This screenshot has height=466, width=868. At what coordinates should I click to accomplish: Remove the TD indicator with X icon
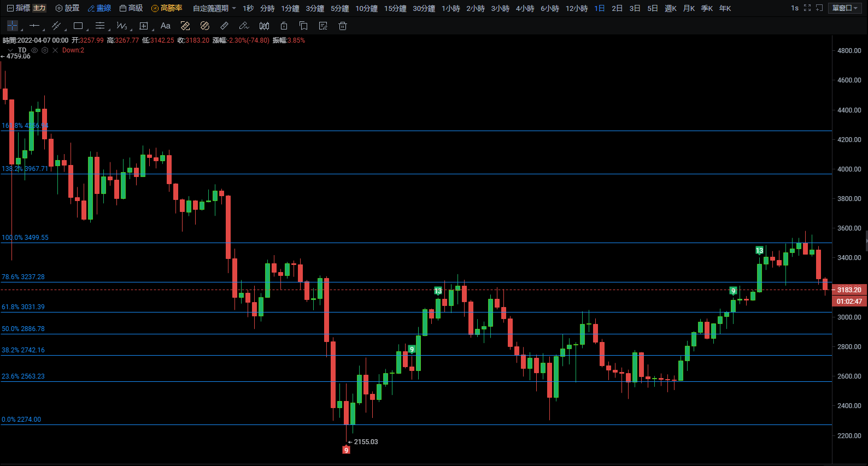point(55,50)
